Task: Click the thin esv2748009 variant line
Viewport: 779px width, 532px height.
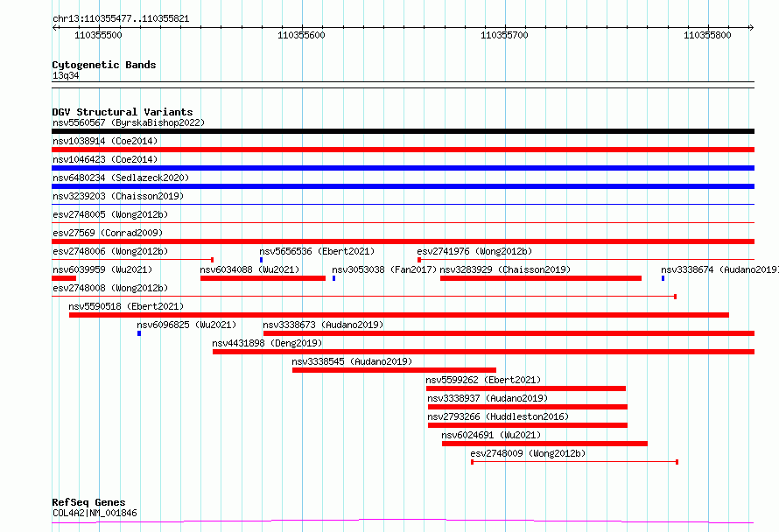Action: tap(575, 462)
